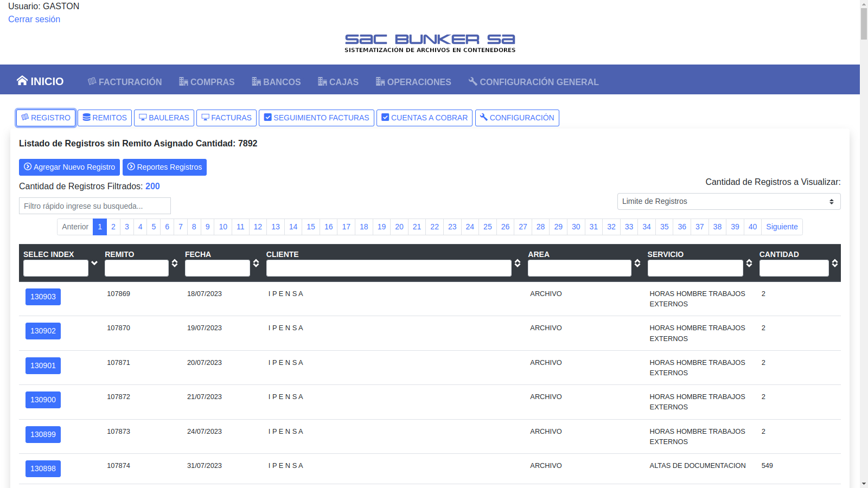Click the database icon on REMITOS tab
This screenshot has height=488, width=868.
(86, 117)
